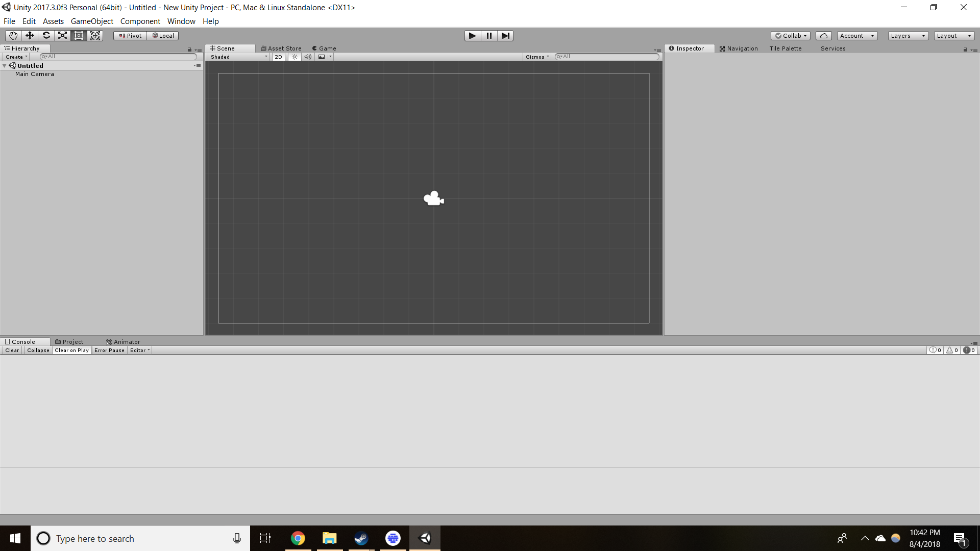Screen dimensions: 980x551
Task: Open the Account dropdown
Action: pos(857,36)
